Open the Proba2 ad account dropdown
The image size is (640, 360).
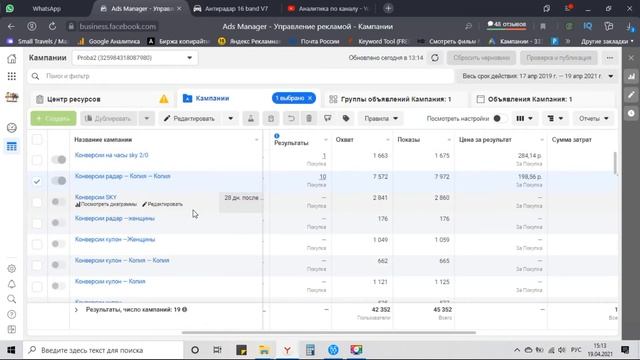(x=135, y=58)
